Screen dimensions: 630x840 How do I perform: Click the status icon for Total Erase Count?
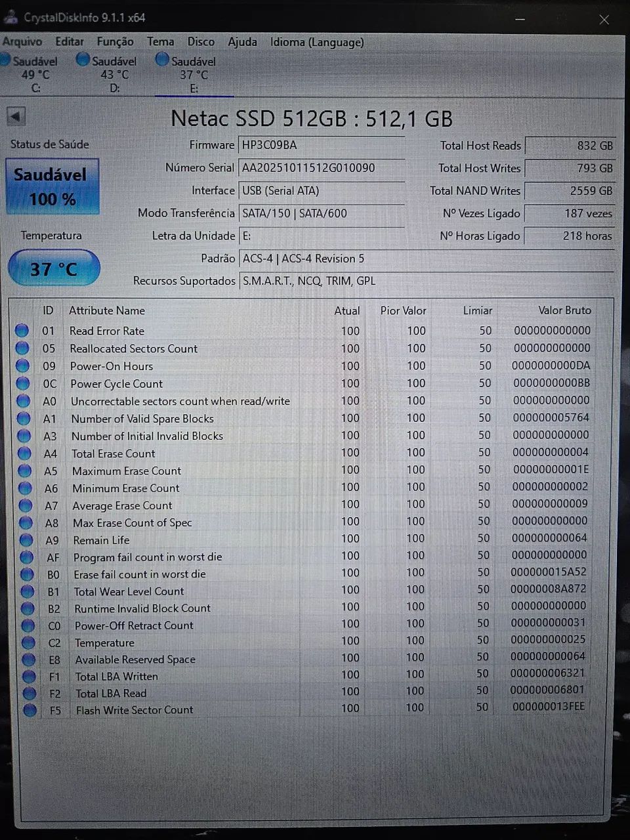24,453
